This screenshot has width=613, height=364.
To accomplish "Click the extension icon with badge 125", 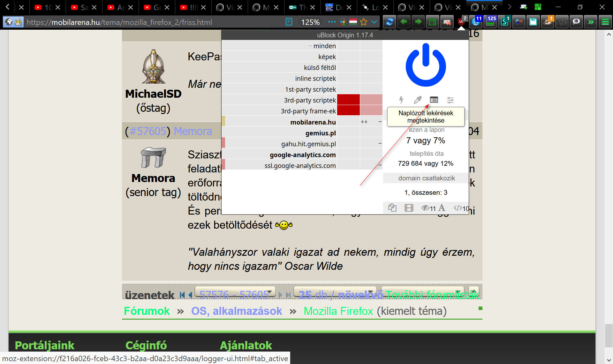I will 490,22.
